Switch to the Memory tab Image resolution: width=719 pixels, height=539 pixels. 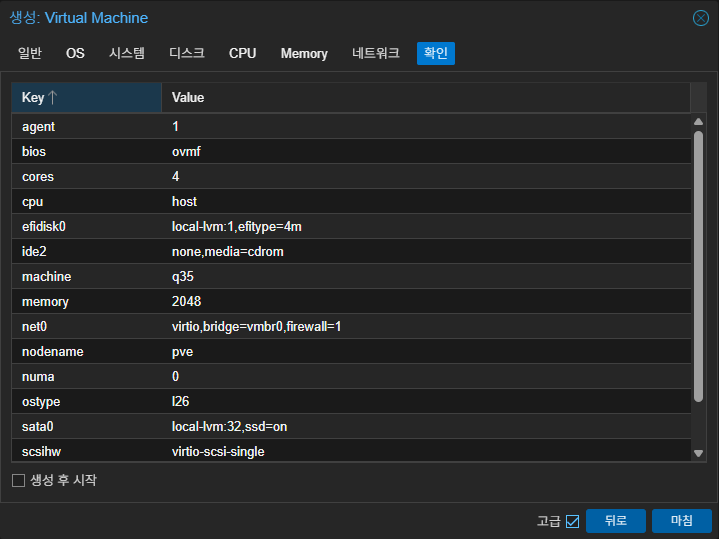point(304,53)
